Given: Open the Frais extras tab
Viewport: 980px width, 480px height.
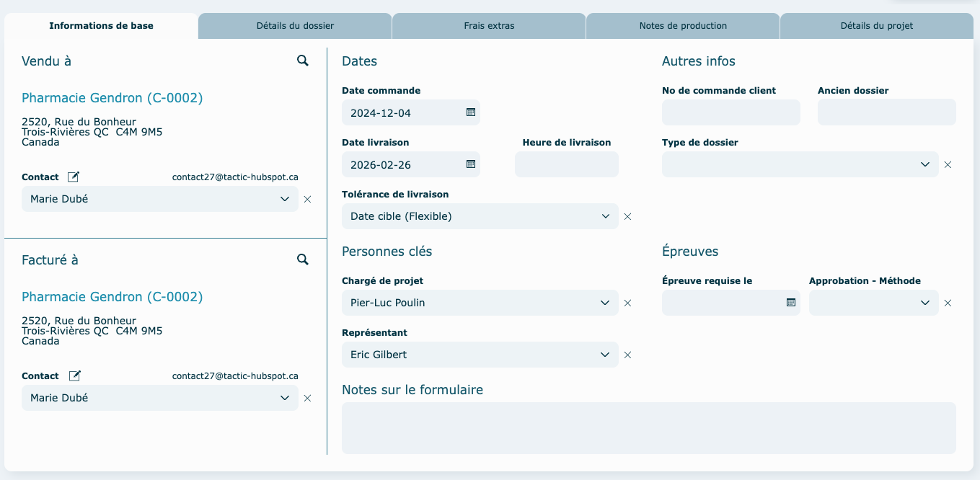Looking at the screenshot, I should 489,26.
